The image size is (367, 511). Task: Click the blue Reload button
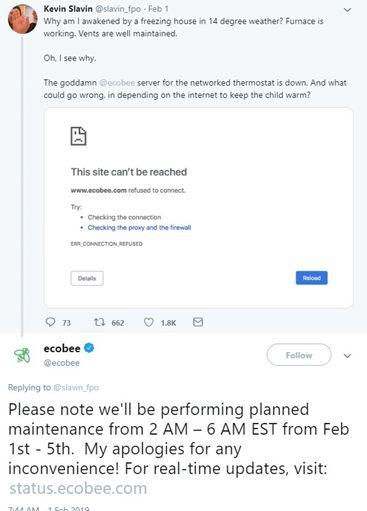pos(312,278)
